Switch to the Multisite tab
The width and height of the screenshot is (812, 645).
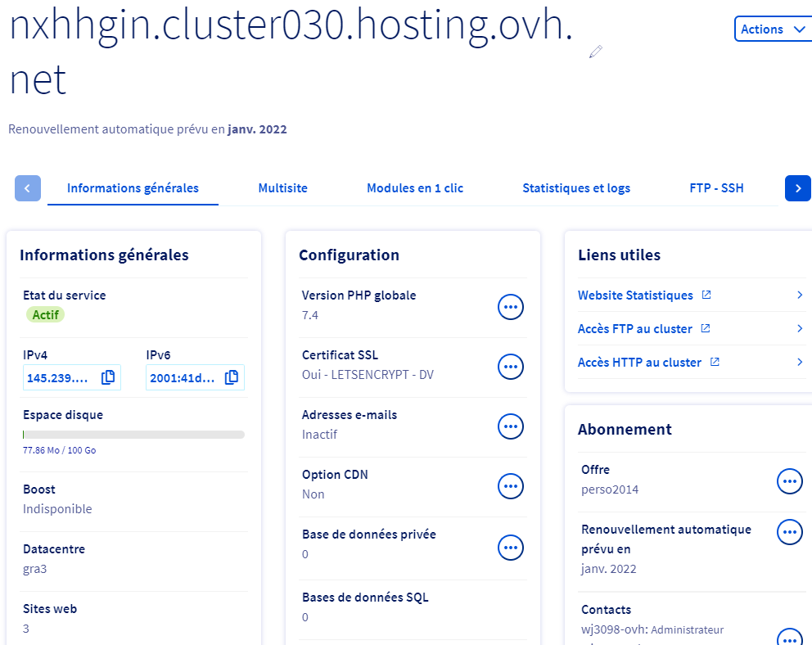coord(282,188)
